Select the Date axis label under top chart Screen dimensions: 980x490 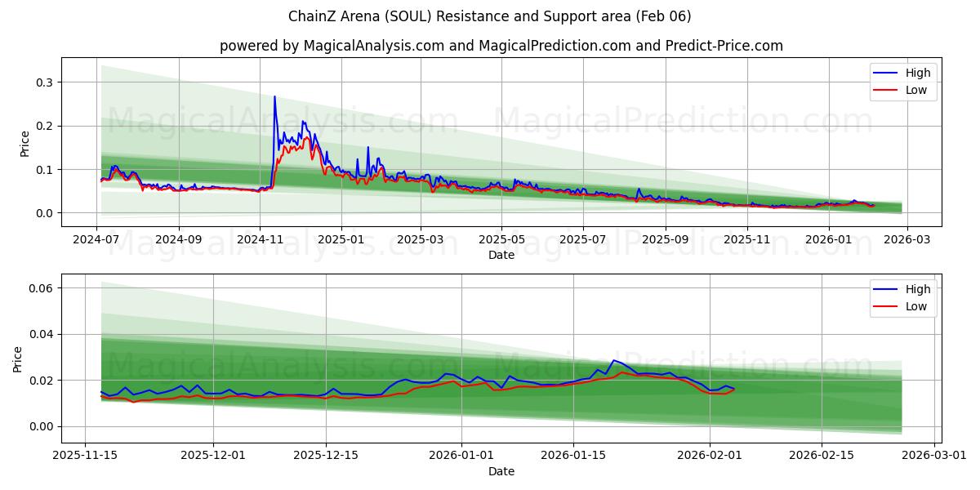501,256
